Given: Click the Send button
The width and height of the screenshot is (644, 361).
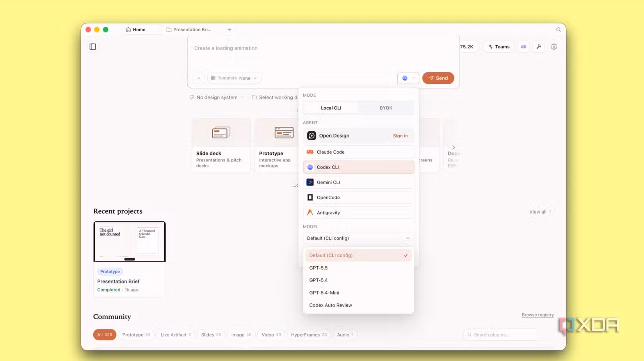Looking at the screenshot, I should 438,78.
